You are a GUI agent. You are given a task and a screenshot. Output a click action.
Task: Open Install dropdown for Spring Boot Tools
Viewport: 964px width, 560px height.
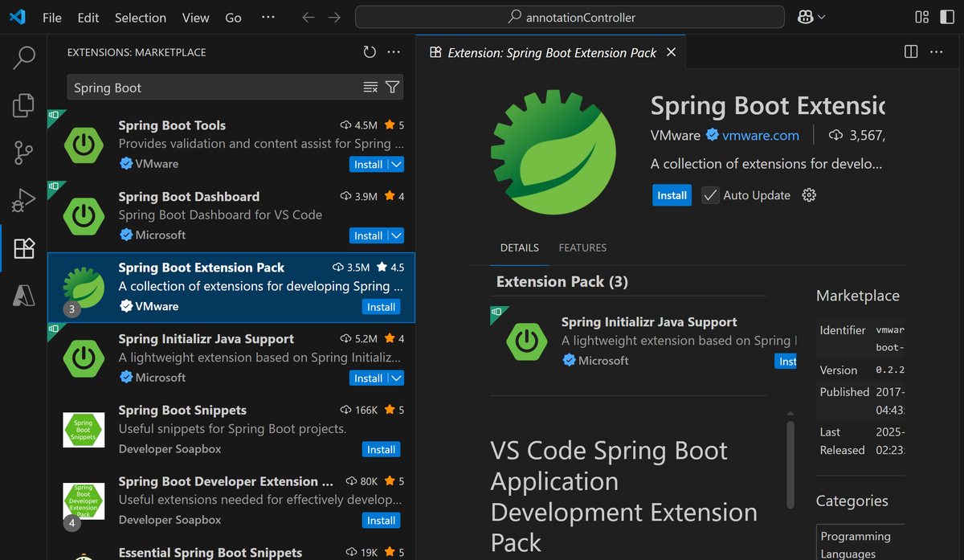[396, 164]
